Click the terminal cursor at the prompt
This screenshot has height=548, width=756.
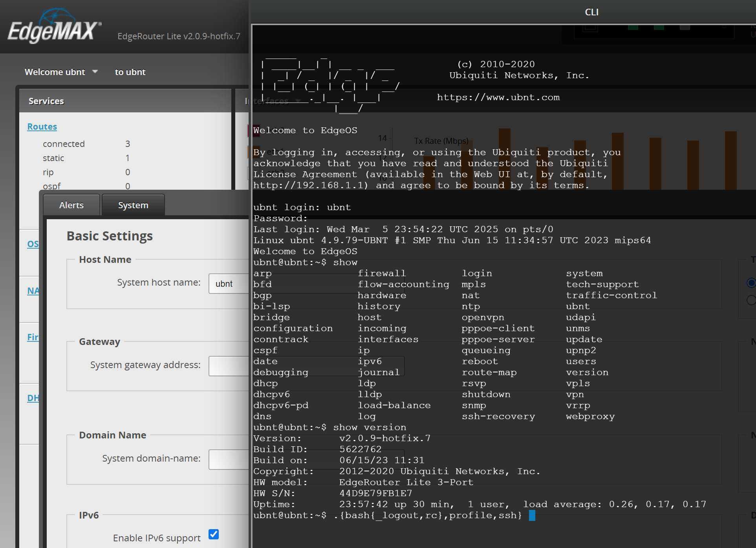[532, 515]
